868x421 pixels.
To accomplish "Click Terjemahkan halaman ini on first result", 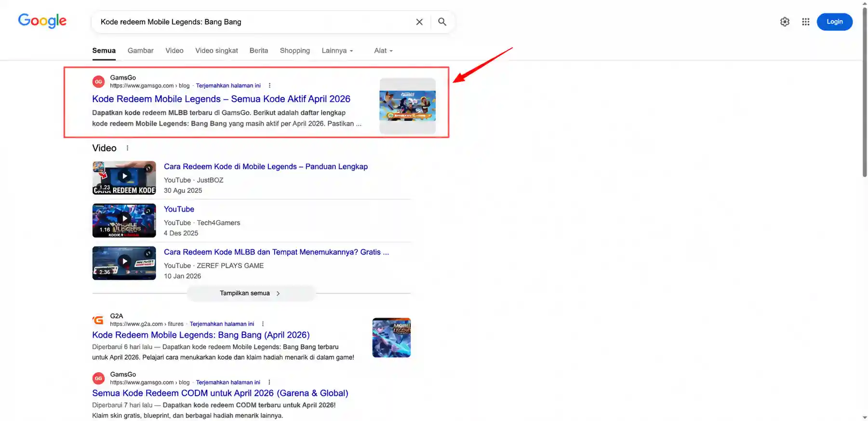I will (228, 85).
